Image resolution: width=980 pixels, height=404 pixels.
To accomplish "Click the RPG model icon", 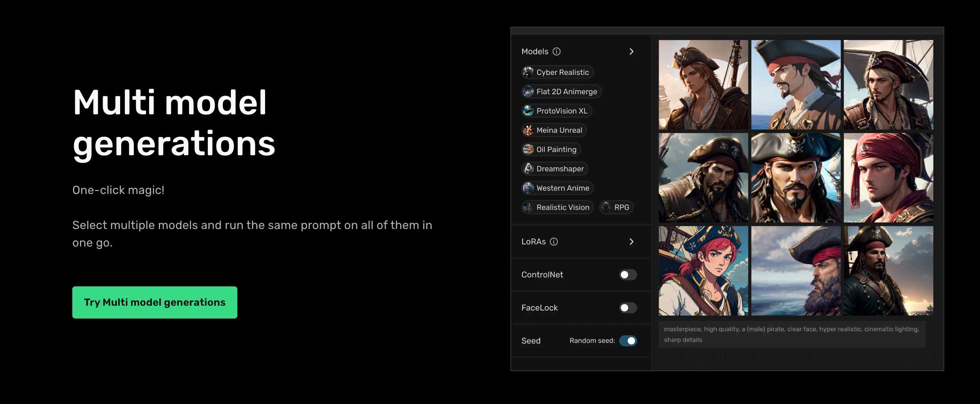I will (606, 207).
